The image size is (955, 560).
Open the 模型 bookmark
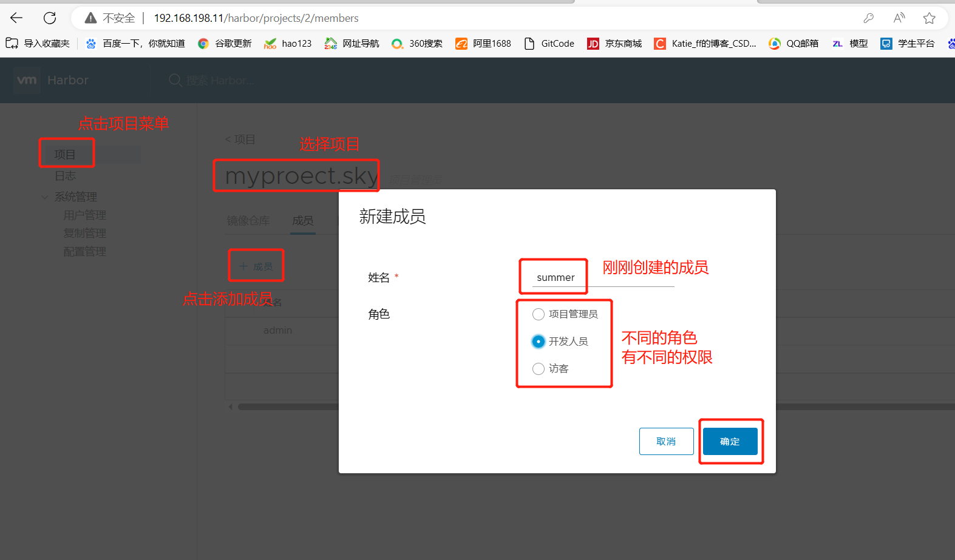tap(850, 43)
